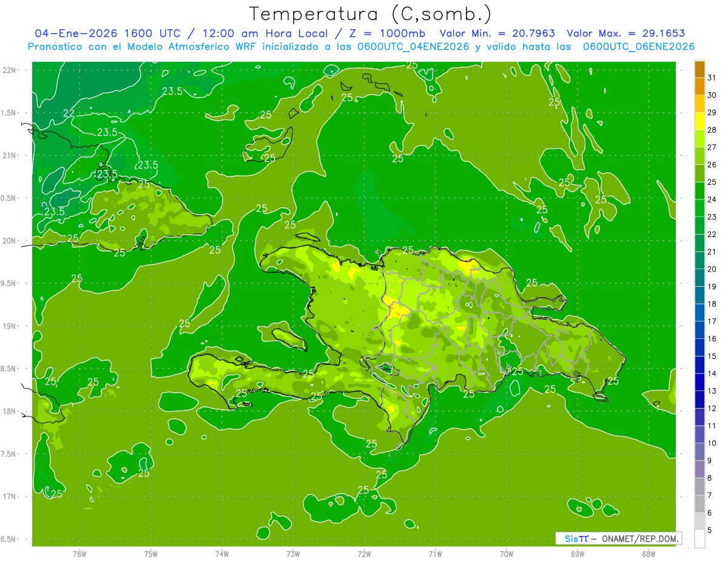The width and height of the screenshot is (728, 562).
Task: Click the "19N" latitude axis label
Action: point(9,326)
